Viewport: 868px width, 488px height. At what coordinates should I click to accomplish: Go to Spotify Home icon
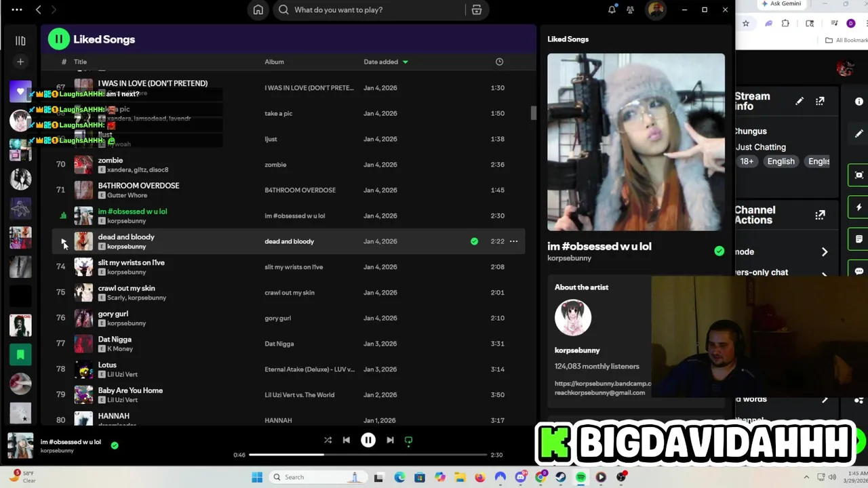click(258, 9)
